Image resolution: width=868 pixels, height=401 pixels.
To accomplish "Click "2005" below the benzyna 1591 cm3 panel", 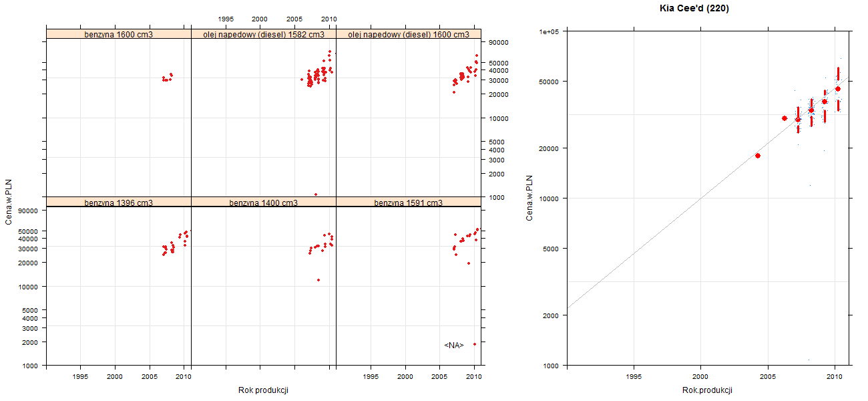I will (x=439, y=377).
